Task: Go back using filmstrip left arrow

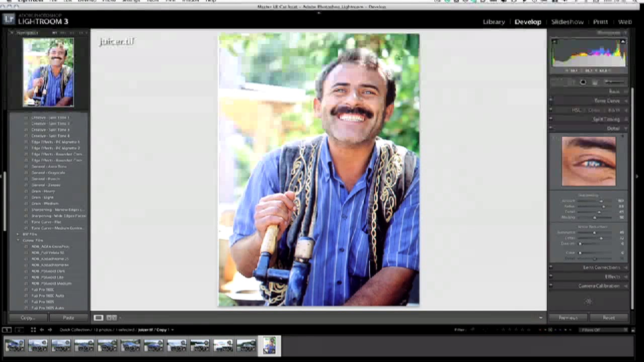Action: click(42, 330)
